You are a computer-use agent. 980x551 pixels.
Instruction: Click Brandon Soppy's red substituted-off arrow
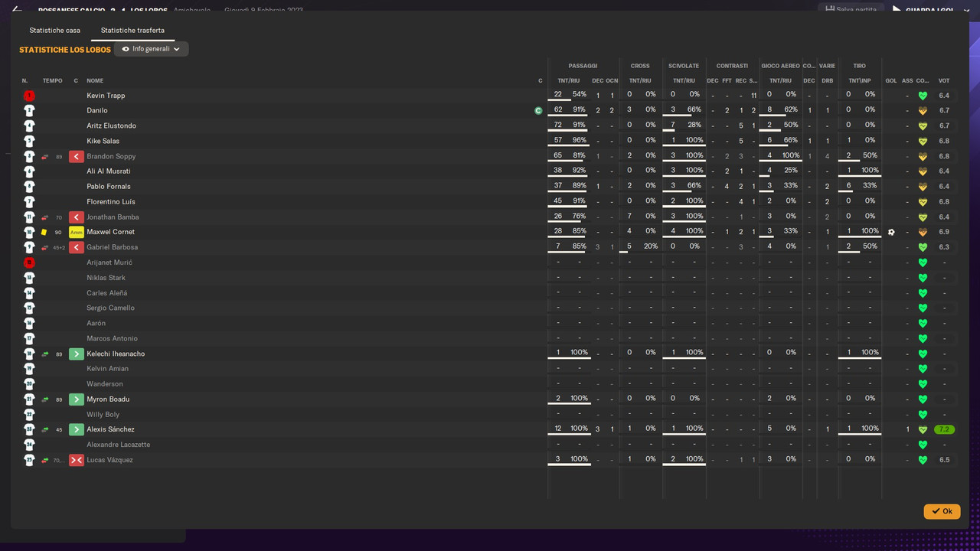[76, 156]
